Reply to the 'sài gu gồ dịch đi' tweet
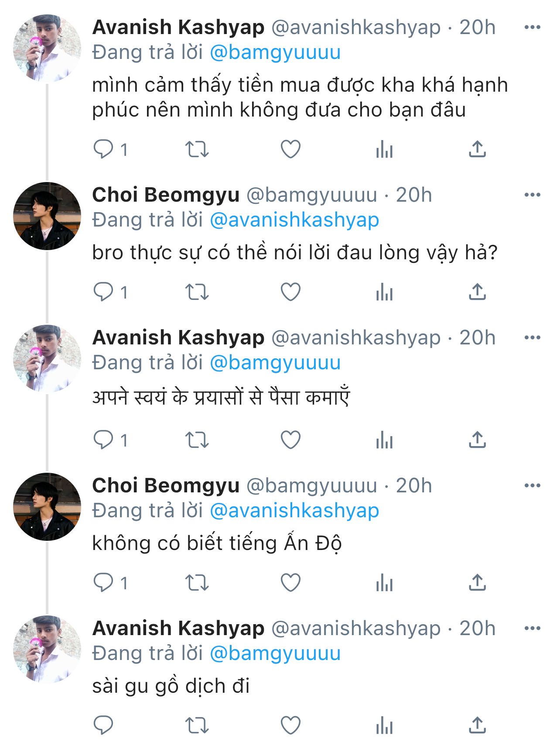The height and width of the screenshot is (739, 560). click(x=103, y=725)
